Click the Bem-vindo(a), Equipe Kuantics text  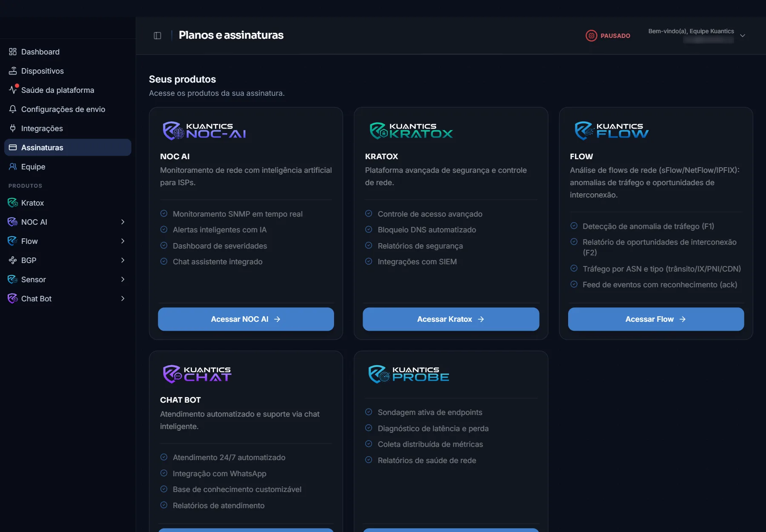coord(691,31)
